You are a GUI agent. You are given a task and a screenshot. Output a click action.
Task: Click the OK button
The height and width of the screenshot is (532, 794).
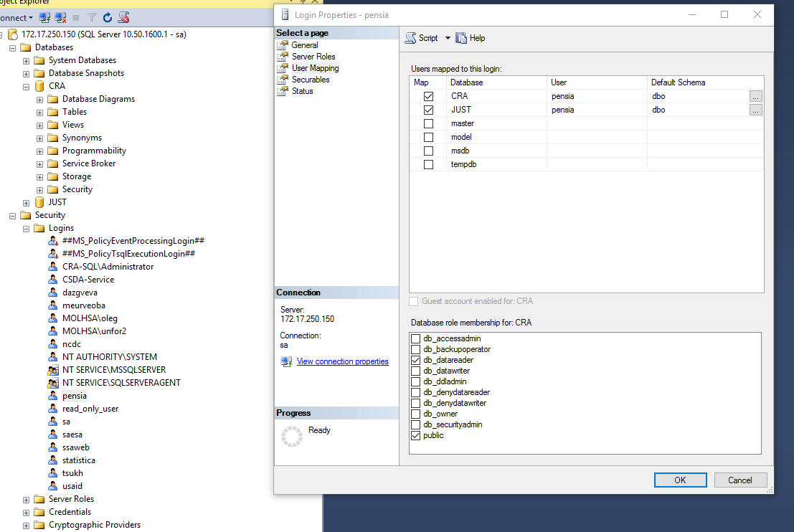tap(680, 480)
